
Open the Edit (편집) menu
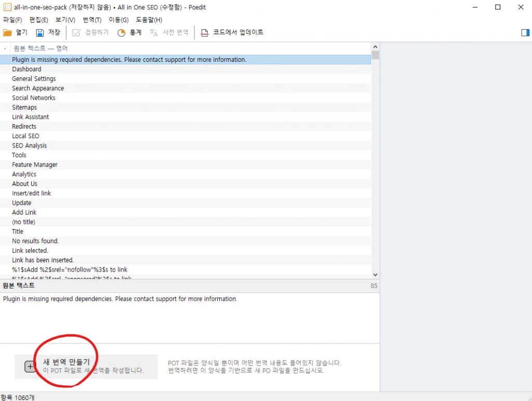tap(38, 20)
